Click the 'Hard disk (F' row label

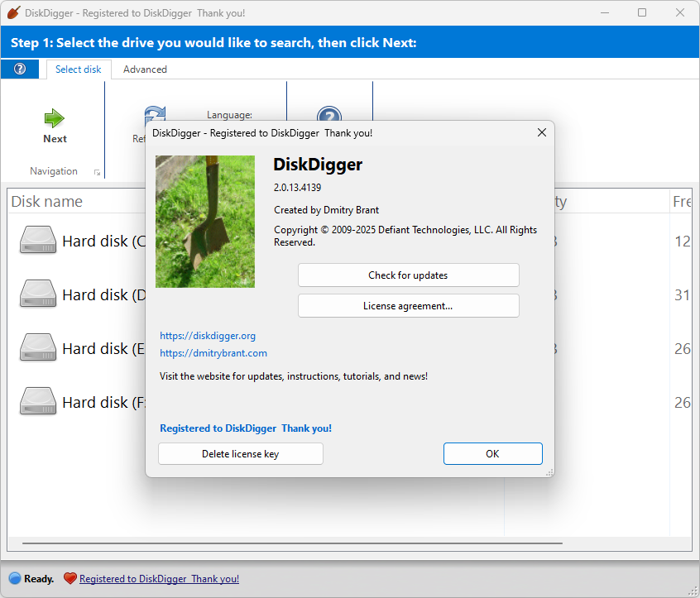click(103, 403)
